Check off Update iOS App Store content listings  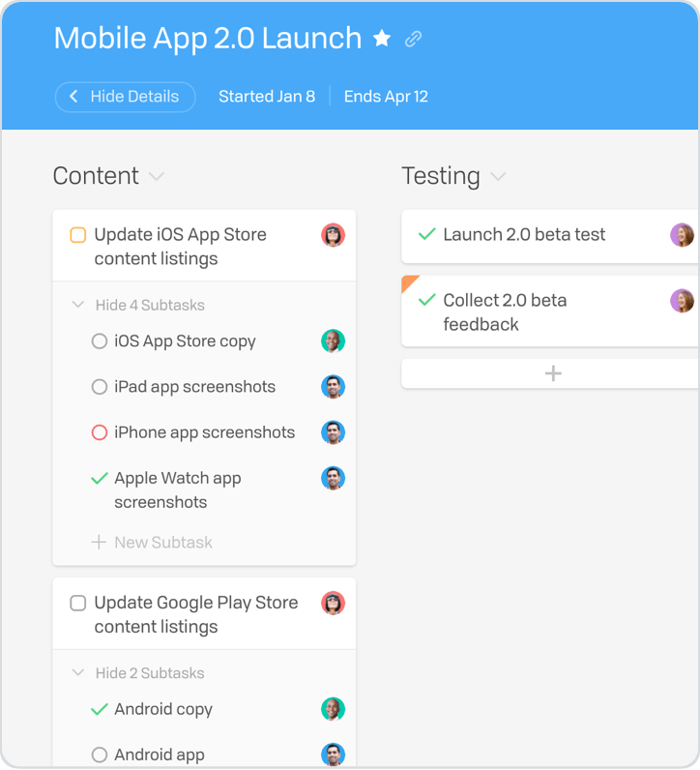point(78,235)
